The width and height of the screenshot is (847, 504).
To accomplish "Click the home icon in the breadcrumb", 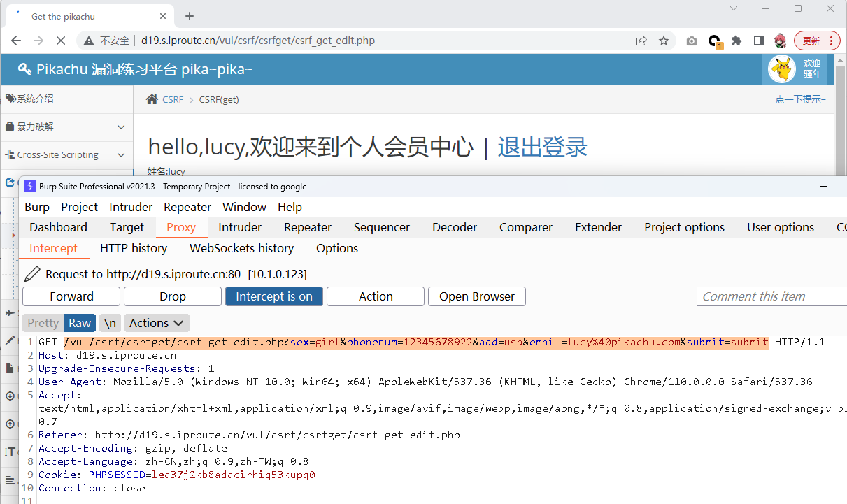I will pyautogui.click(x=152, y=99).
